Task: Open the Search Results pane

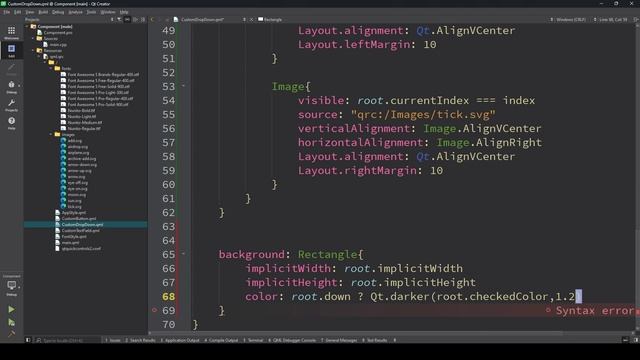Action: pos(140,340)
